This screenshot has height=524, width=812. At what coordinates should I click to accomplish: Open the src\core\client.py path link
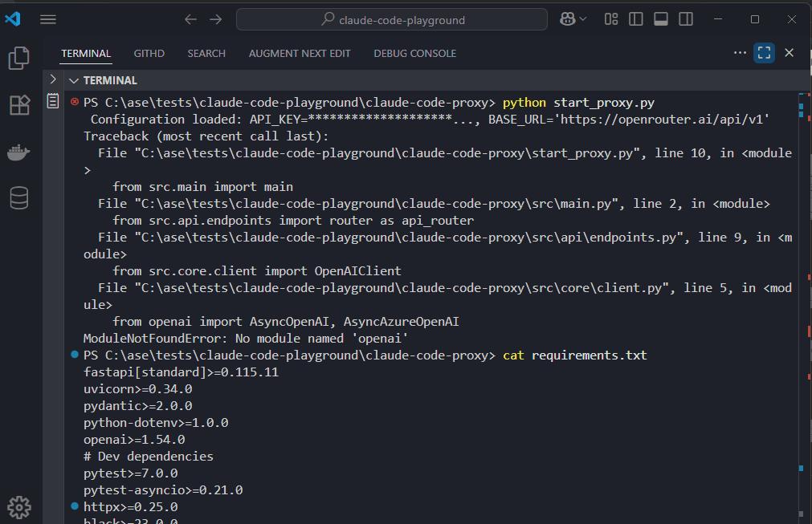tap(402, 288)
